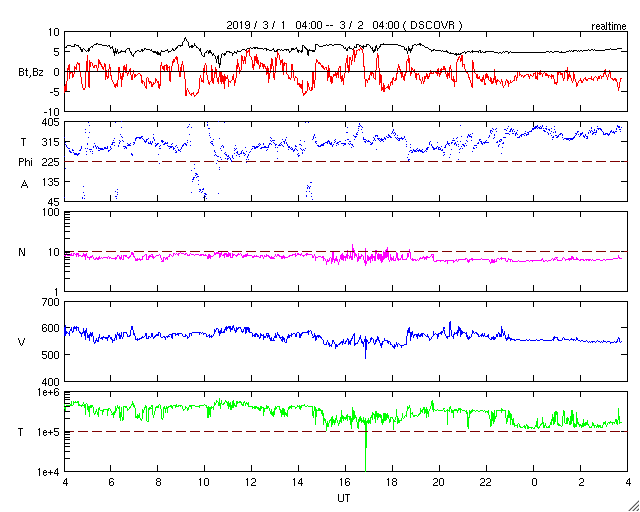
Task: Click the 10 tick on Bt,Bz axis
Action: click(x=53, y=32)
